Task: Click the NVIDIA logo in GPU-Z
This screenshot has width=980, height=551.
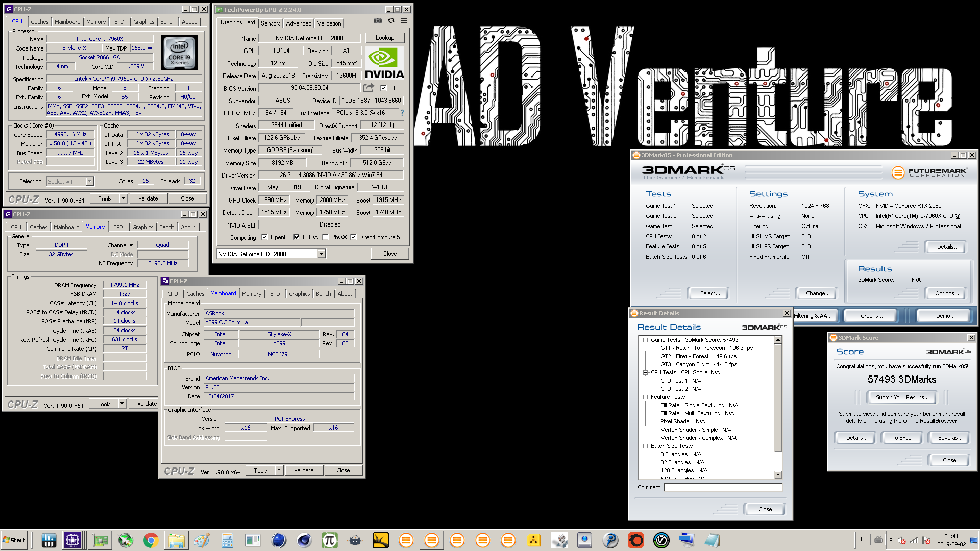Action: click(x=384, y=63)
